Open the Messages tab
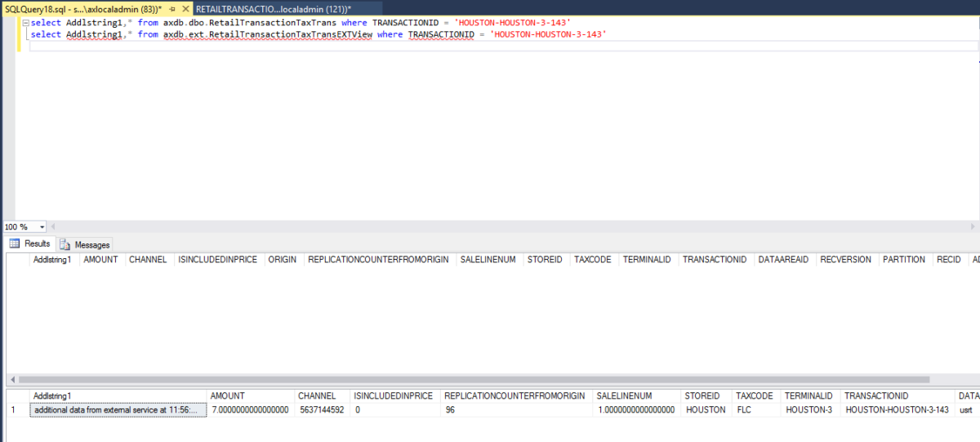Viewport: 980px width, 442px height. coord(85,244)
